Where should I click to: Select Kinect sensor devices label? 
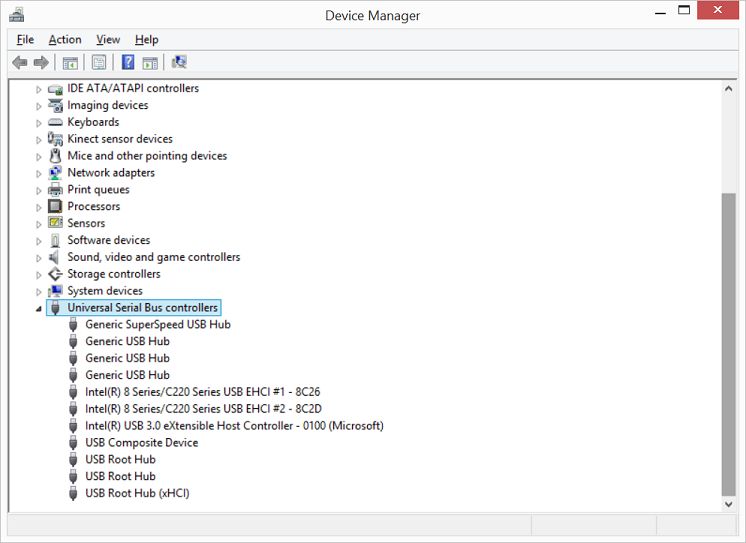click(120, 139)
